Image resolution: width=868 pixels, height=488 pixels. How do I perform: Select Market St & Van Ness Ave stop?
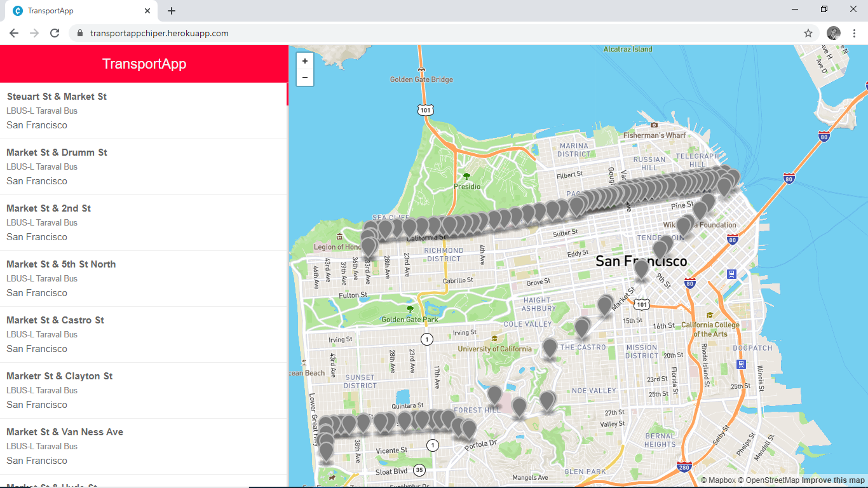(x=144, y=446)
